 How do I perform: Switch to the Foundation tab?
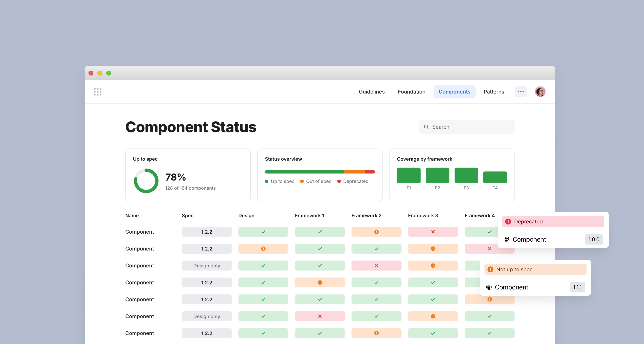tap(411, 91)
